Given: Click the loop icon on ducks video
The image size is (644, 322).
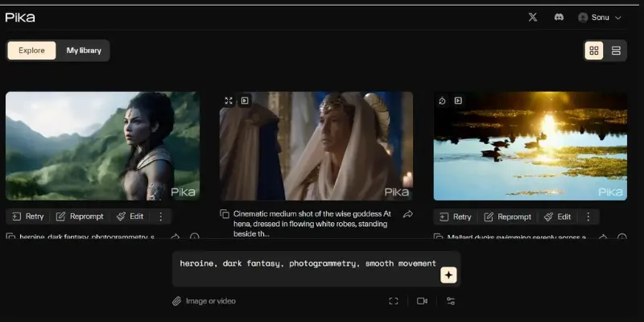Looking at the screenshot, I should pos(442,101).
